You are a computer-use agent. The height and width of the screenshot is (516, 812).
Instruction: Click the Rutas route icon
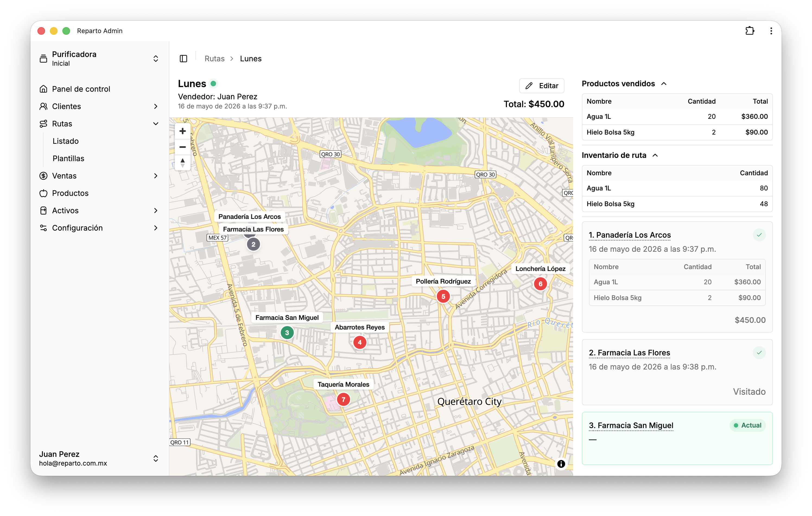click(x=43, y=124)
